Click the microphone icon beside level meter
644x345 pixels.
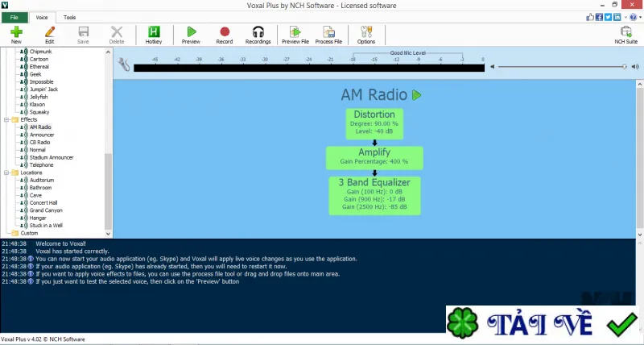(124, 64)
